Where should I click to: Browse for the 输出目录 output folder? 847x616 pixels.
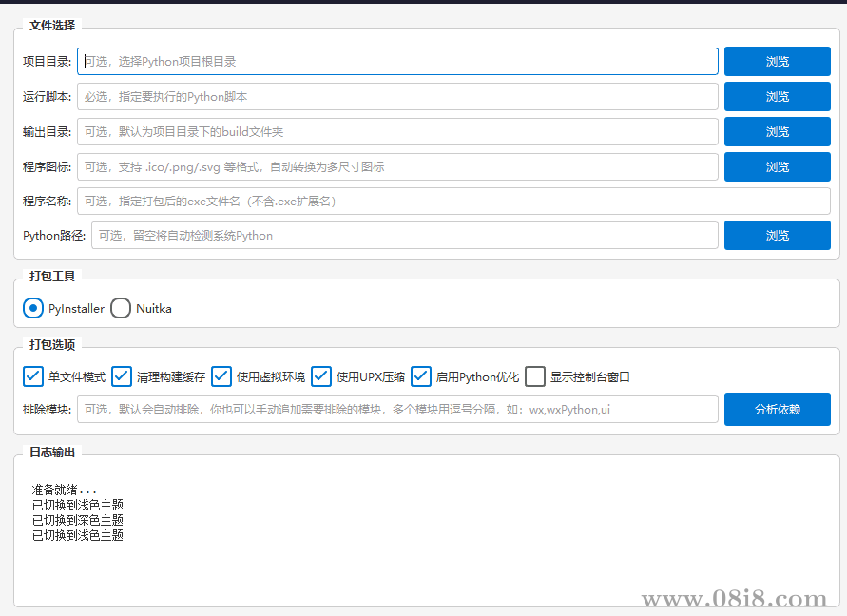pyautogui.click(x=777, y=131)
